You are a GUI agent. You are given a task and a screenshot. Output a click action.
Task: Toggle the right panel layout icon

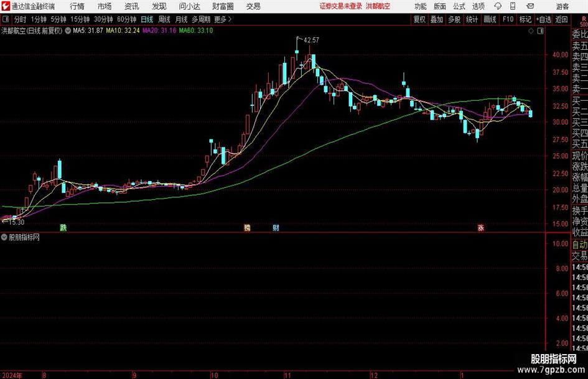point(540,31)
